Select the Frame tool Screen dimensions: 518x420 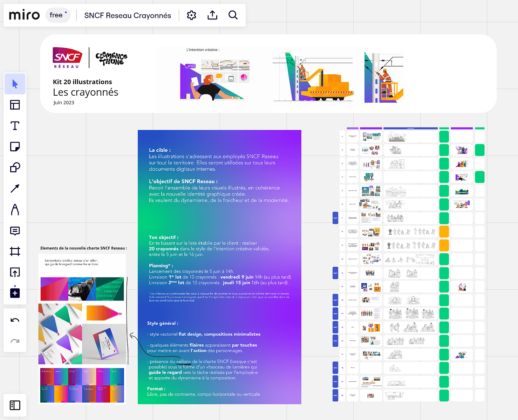[x=15, y=251]
